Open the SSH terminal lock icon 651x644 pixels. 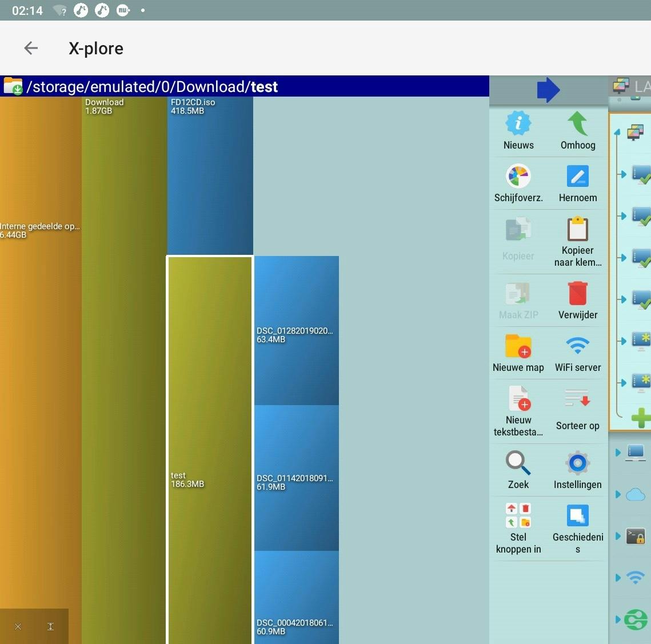[636, 536]
